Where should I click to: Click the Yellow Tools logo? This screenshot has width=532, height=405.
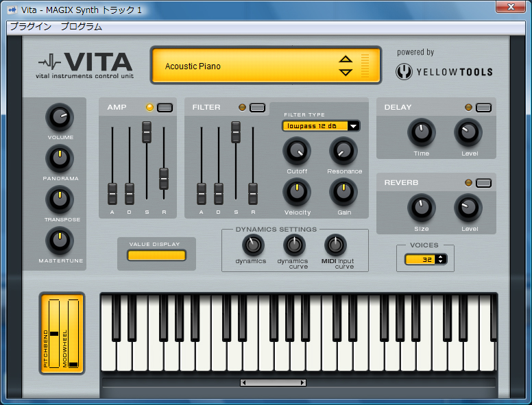[444, 71]
